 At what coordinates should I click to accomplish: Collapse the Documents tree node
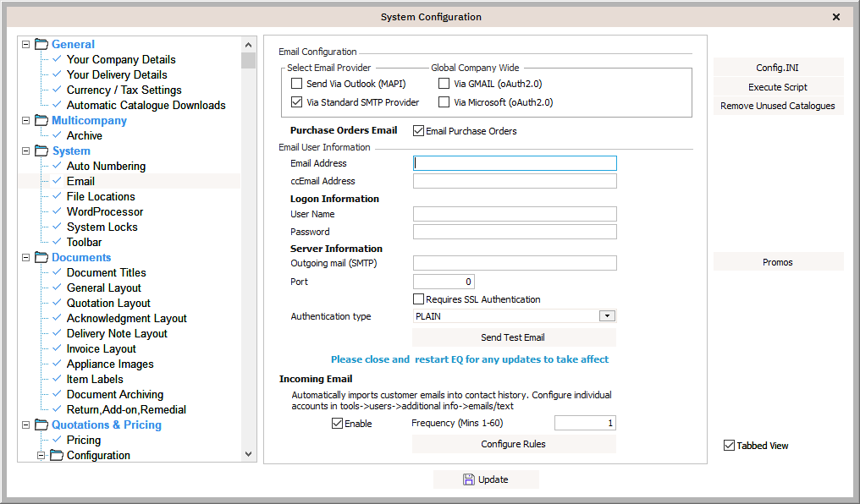click(25, 257)
